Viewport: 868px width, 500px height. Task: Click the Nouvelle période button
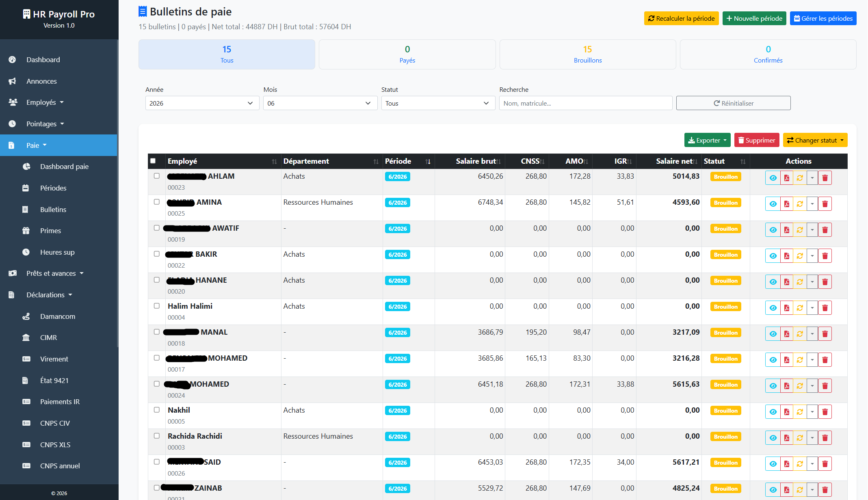(x=754, y=18)
